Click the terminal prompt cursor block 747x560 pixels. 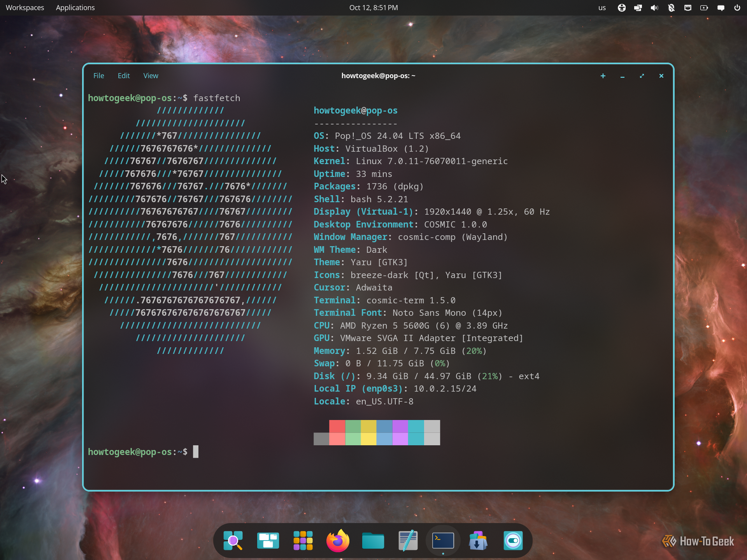click(x=196, y=451)
